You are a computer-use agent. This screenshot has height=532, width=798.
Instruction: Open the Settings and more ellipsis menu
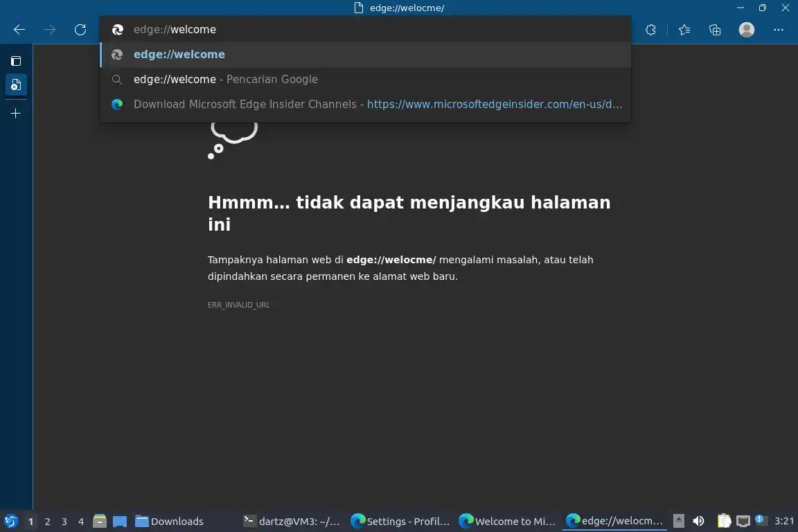click(x=778, y=30)
